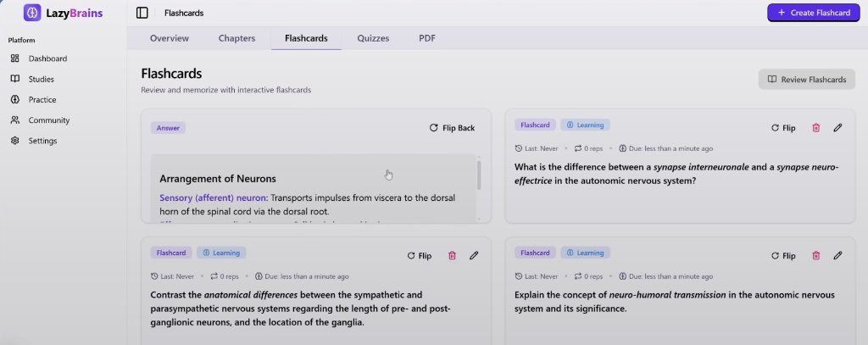Click the LazyBrains brand name
This screenshot has height=345, width=868.
point(75,13)
